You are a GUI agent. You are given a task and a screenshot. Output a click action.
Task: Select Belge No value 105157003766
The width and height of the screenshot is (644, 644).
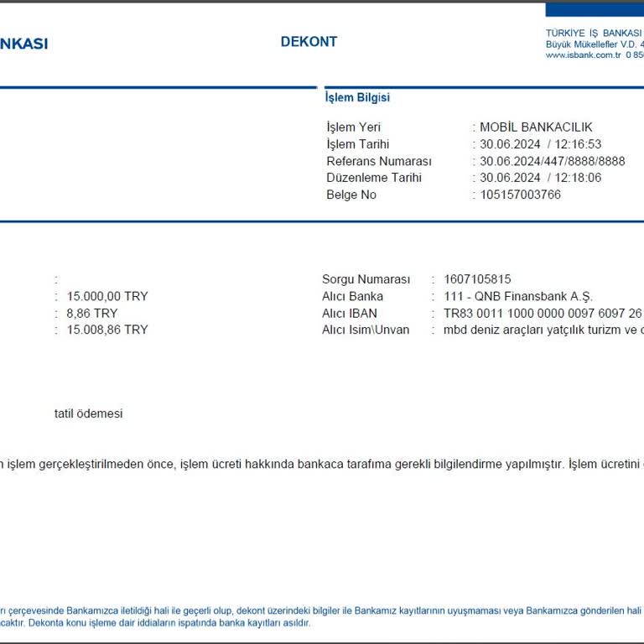(x=521, y=195)
